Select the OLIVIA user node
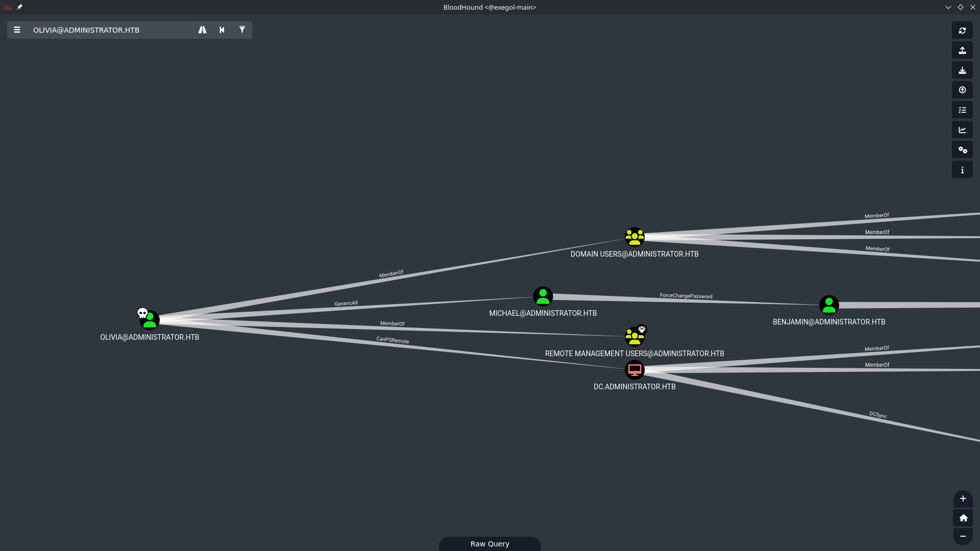 click(x=150, y=320)
